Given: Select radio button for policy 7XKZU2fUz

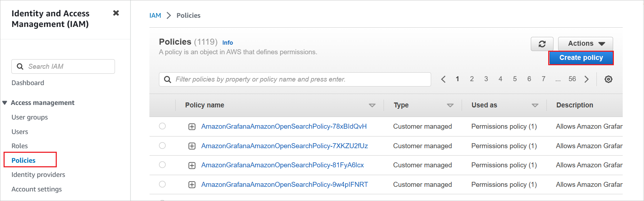Looking at the screenshot, I should click(x=162, y=146).
